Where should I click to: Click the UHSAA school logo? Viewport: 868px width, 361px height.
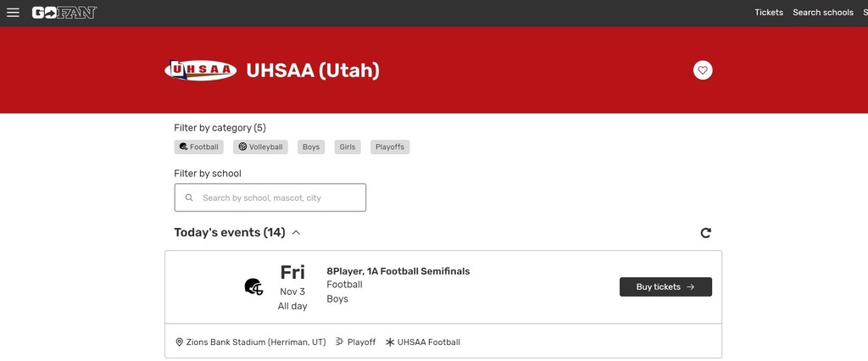pyautogui.click(x=200, y=70)
